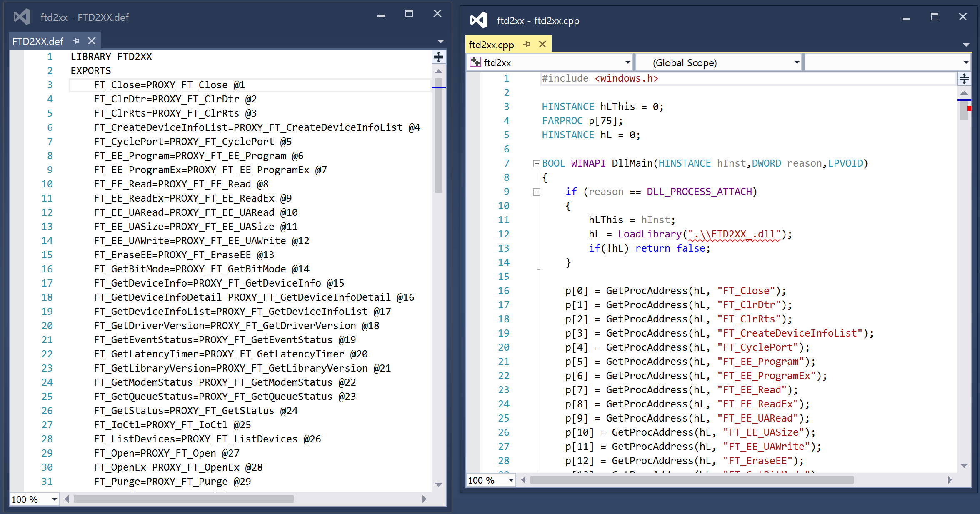The height and width of the screenshot is (514, 980).
Task: Open the zoom 100% dropdown in FTD2XX.def
Action: pyautogui.click(x=54, y=499)
